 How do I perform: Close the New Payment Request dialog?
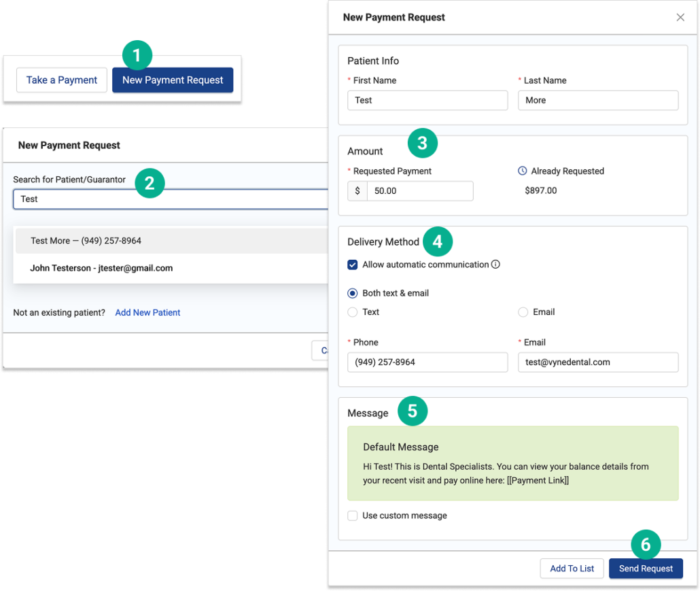680,18
